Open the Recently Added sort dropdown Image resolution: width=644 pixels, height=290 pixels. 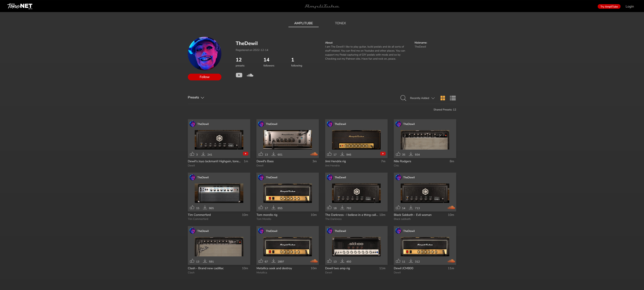pos(422,98)
